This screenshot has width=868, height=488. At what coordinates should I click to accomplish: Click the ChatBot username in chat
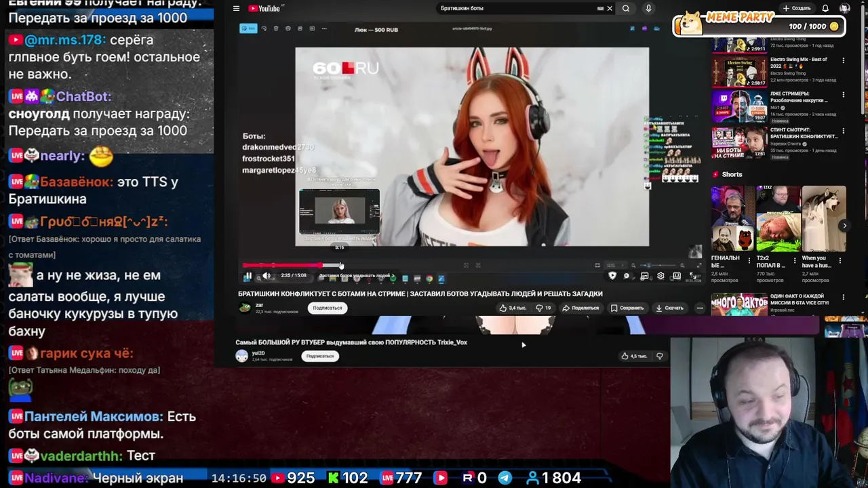pos(83,97)
